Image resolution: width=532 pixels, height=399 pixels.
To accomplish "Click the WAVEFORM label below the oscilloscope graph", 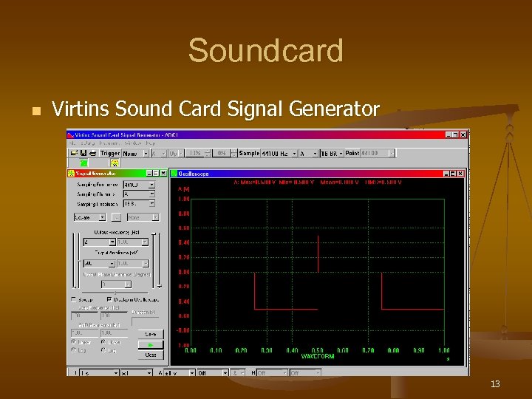I will [318, 356].
